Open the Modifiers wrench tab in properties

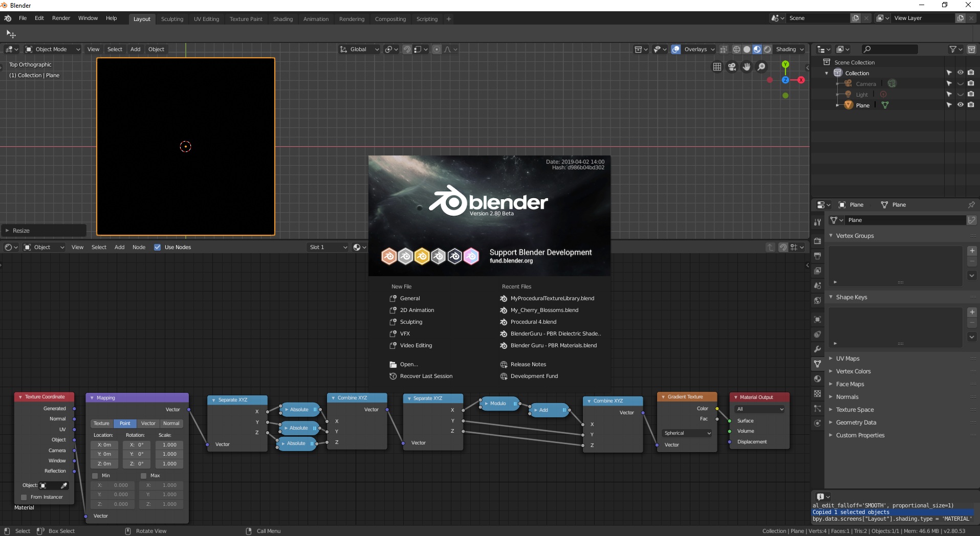click(817, 349)
